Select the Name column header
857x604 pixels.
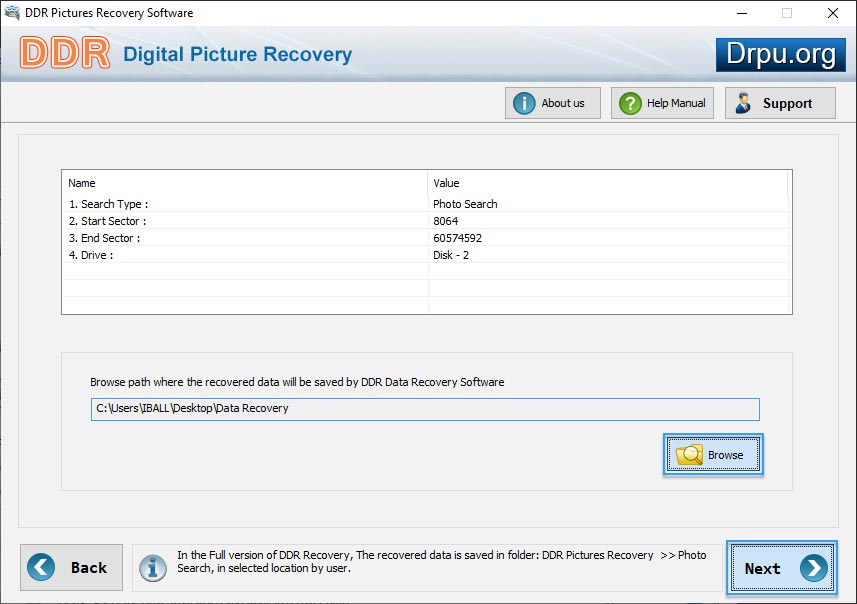(244, 183)
